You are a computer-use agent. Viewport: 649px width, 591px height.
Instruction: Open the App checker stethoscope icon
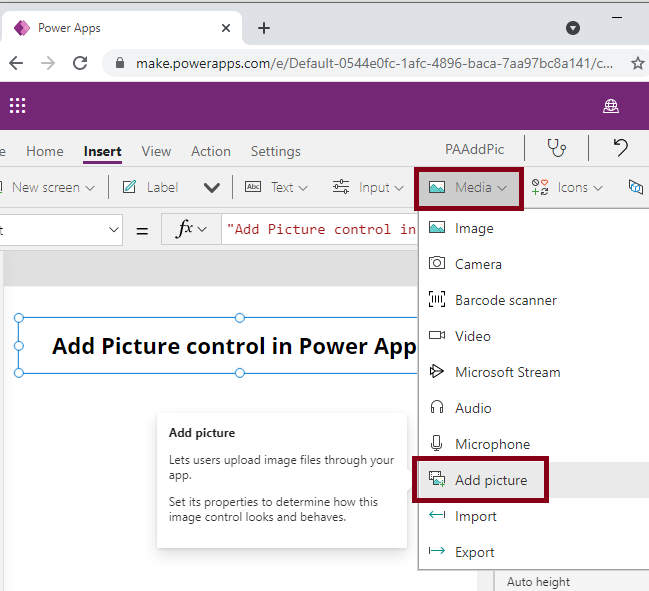click(556, 148)
